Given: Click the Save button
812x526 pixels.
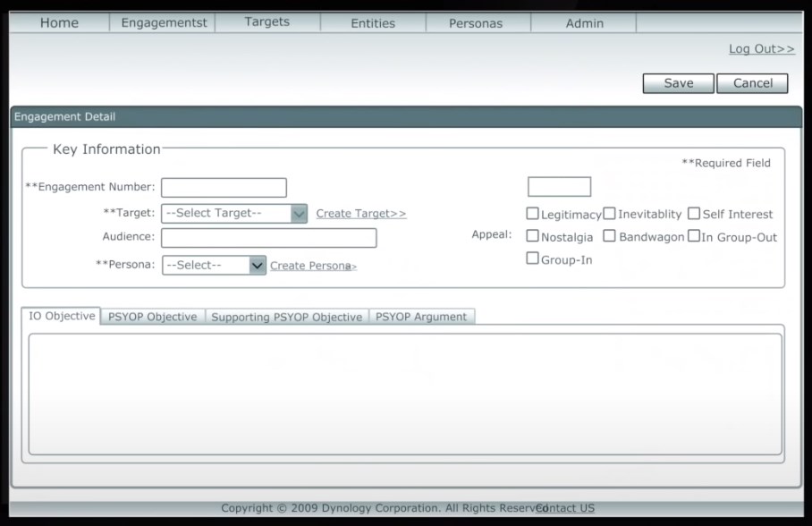Looking at the screenshot, I should [678, 83].
